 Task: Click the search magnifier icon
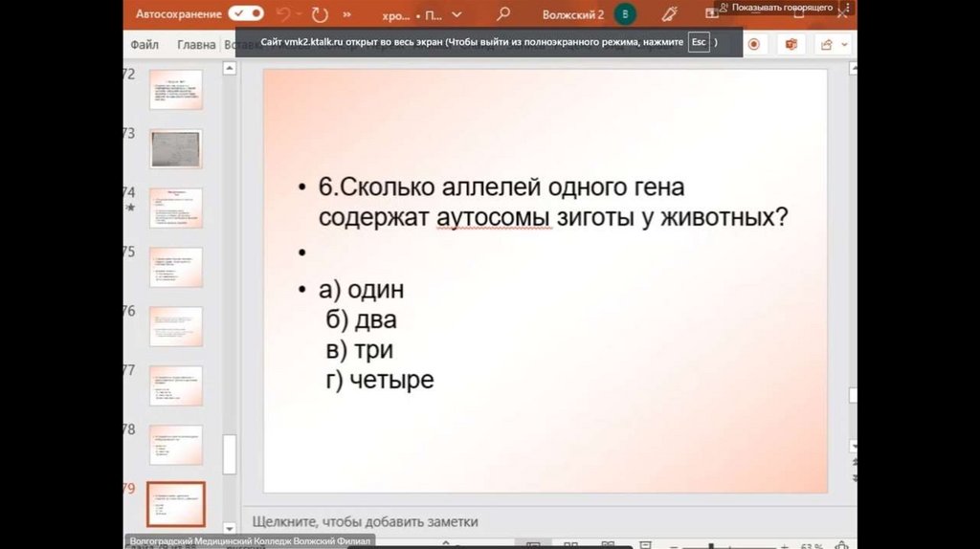pos(503,14)
